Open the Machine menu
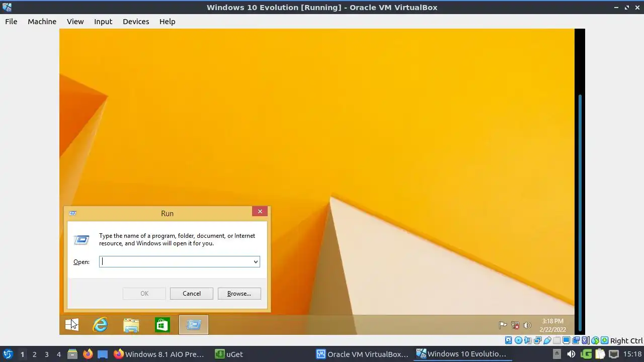The width and height of the screenshot is (644, 362). point(42,22)
